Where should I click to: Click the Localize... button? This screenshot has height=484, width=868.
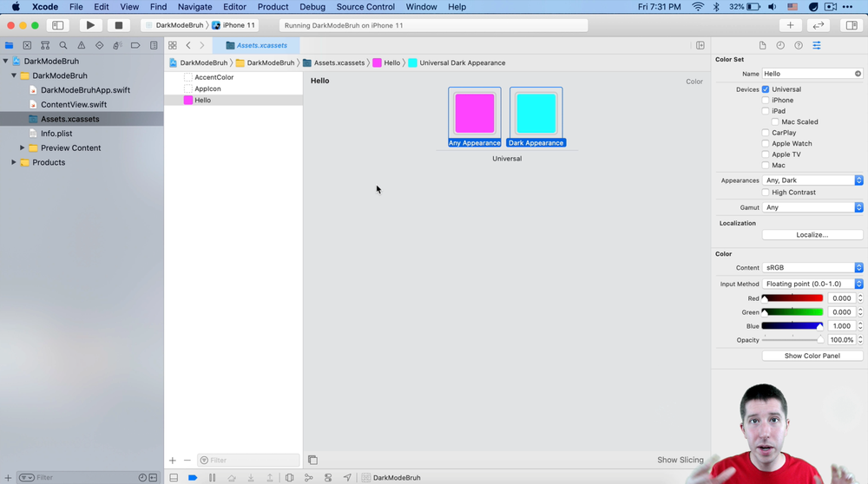(812, 235)
